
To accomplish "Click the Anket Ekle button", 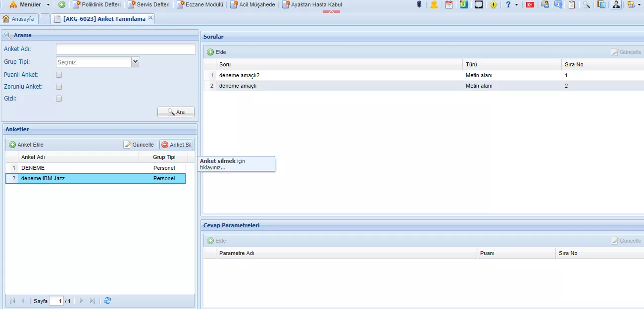I will [26, 145].
